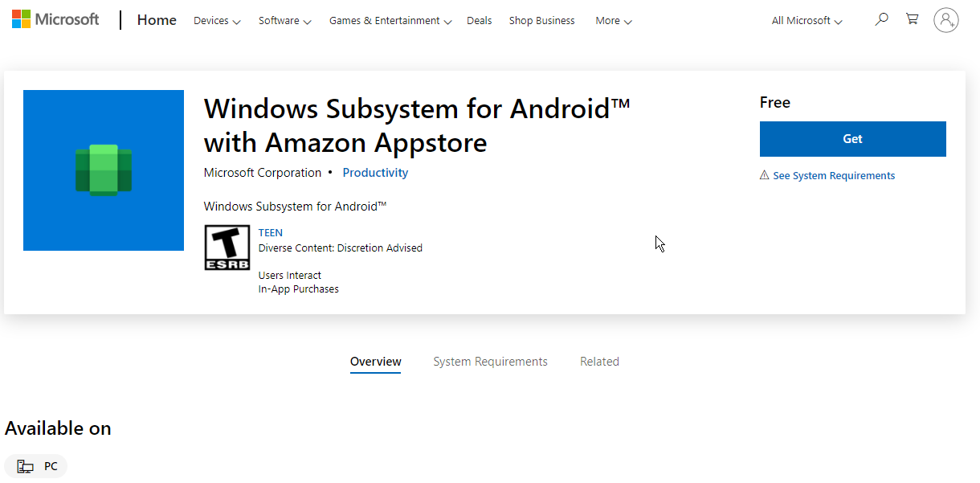Click the Diverse Content: Discretion Advised text
The height and width of the screenshot is (483, 980).
[341, 248]
